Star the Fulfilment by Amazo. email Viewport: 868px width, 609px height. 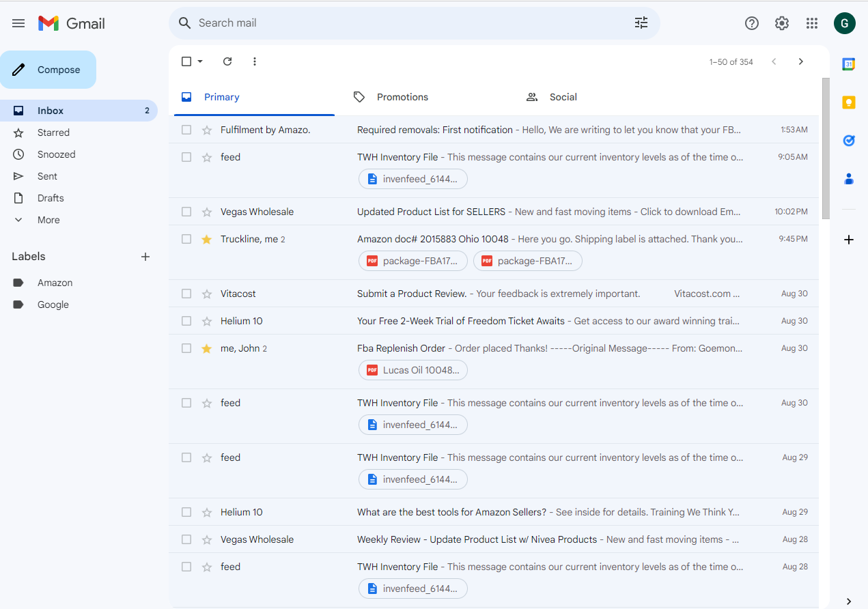pos(207,130)
